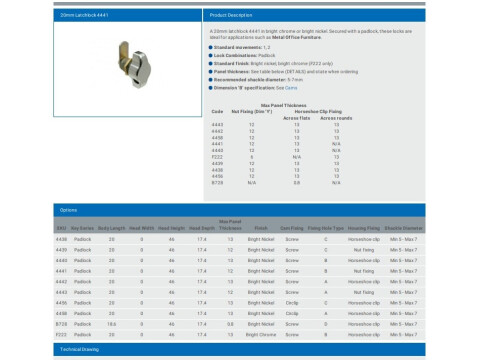
Task: Click 'Circlip' cam fixing in 4456 row
Action: [292, 303]
